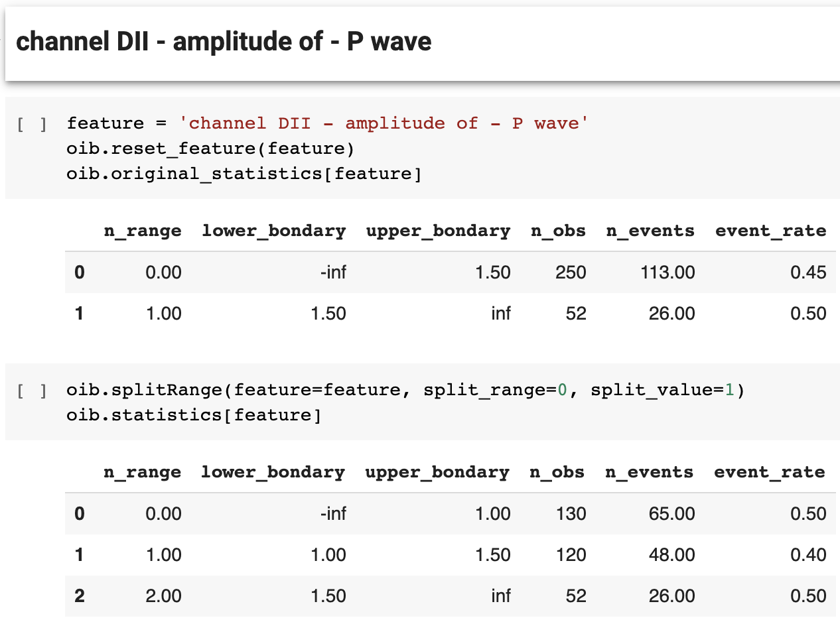Viewport: 840px width, 618px height.
Task: Click the upper_bondary header in the second table
Action: tap(437, 472)
